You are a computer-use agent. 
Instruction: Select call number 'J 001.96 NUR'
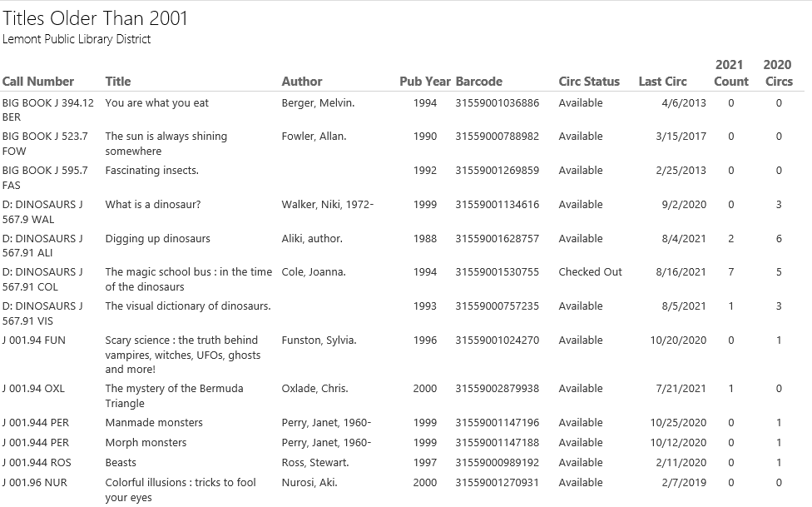tap(35, 483)
